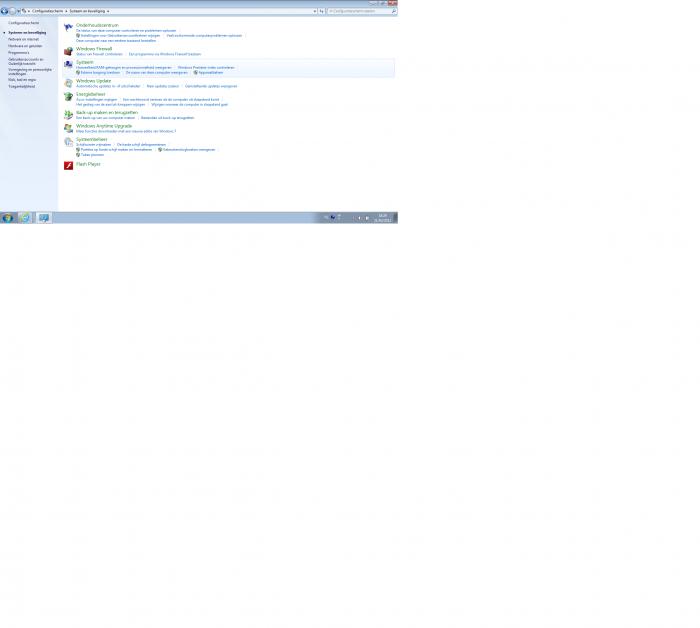Click the Forward navigation arrow button

click(12, 11)
